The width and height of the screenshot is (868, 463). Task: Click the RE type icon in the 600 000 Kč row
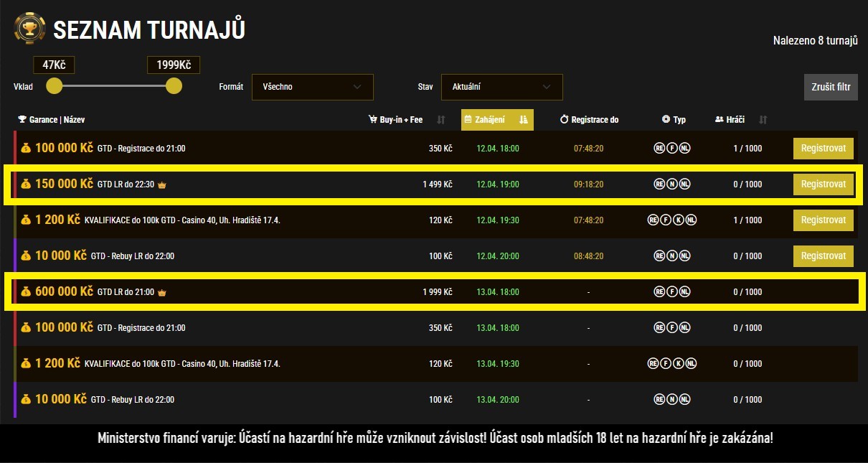(x=659, y=292)
